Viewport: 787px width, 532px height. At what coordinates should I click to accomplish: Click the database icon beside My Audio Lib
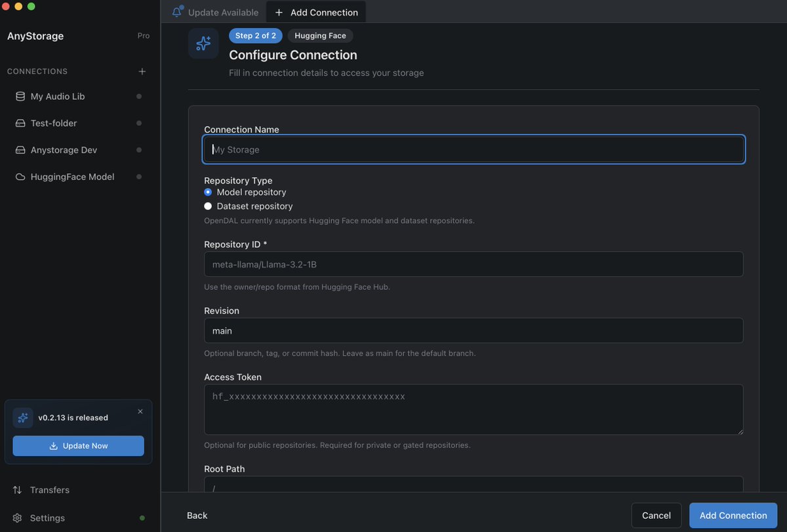tap(20, 96)
